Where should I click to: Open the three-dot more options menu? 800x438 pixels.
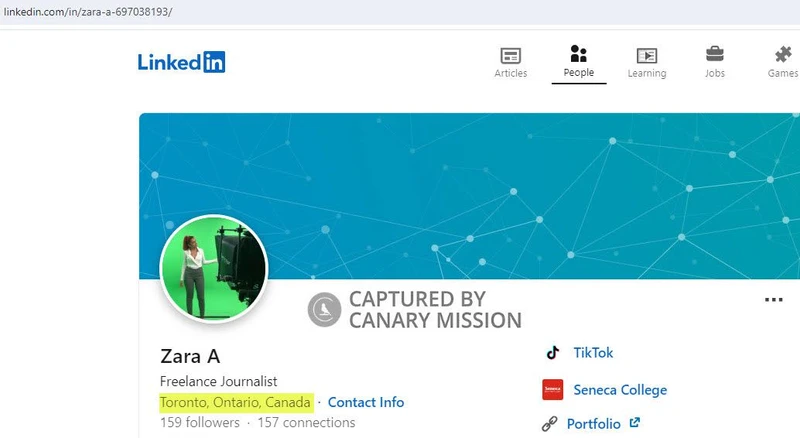coord(773,300)
